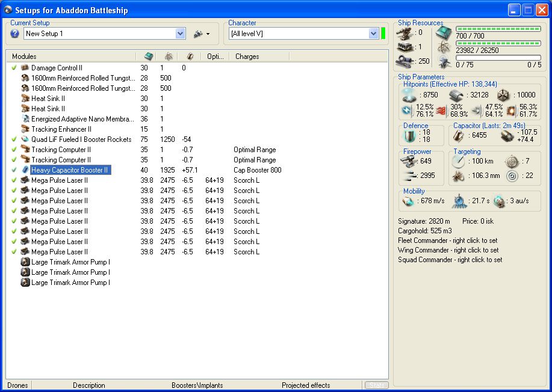Select the Projected effects tab
Viewport: 552px width, 392px height.
(x=306, y=385)
